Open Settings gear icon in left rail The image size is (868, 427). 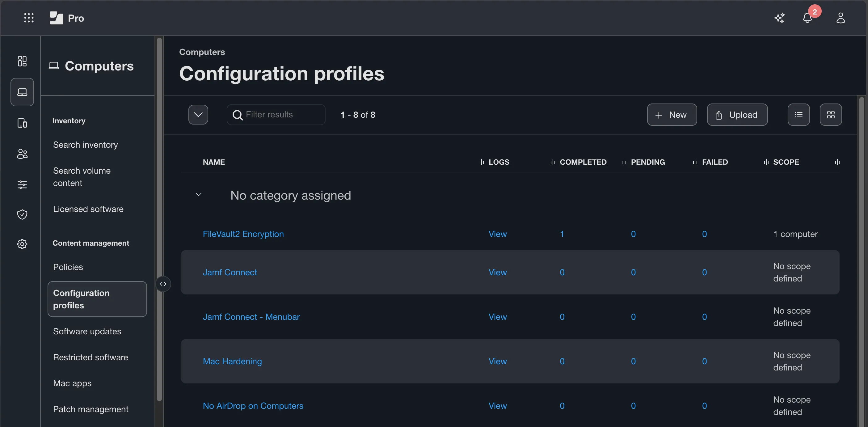(22, 244)
